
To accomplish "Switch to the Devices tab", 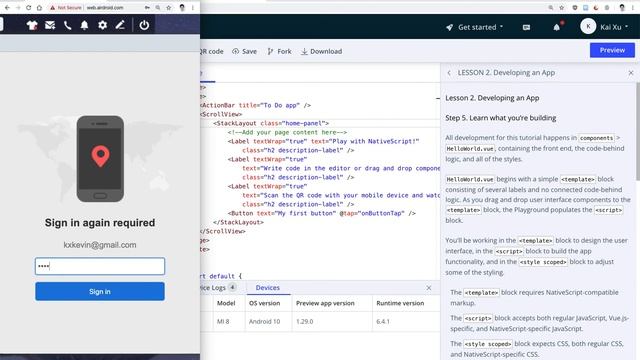I will tap(268, 288).
